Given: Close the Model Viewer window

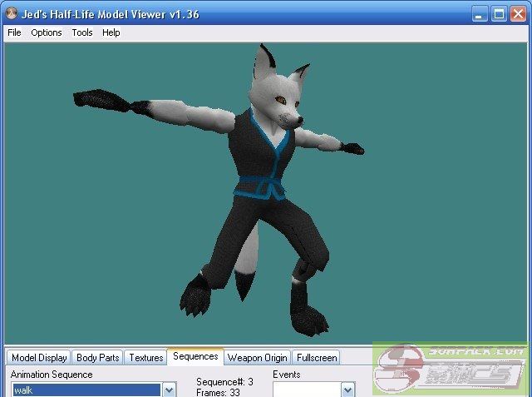Looking at the screenshot, I should [518, 14].
